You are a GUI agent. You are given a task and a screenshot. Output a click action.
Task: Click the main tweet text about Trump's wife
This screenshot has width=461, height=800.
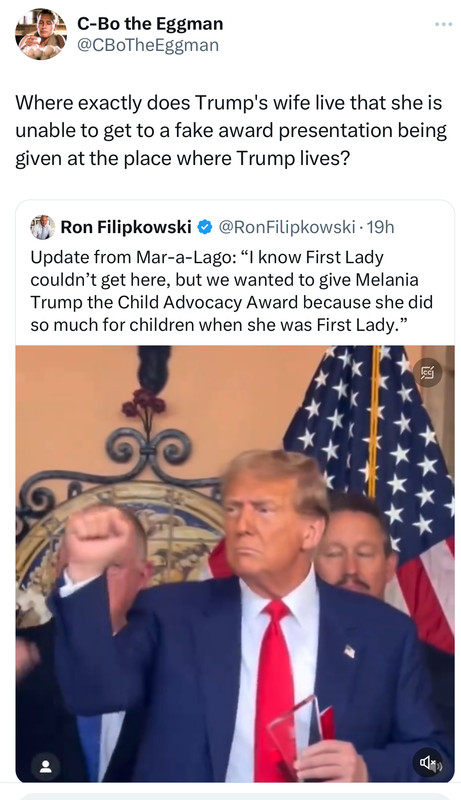tap(231, 131)
